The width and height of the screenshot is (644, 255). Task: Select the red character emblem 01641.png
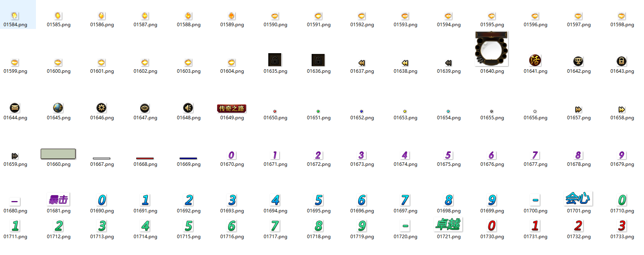coord(535,60)
